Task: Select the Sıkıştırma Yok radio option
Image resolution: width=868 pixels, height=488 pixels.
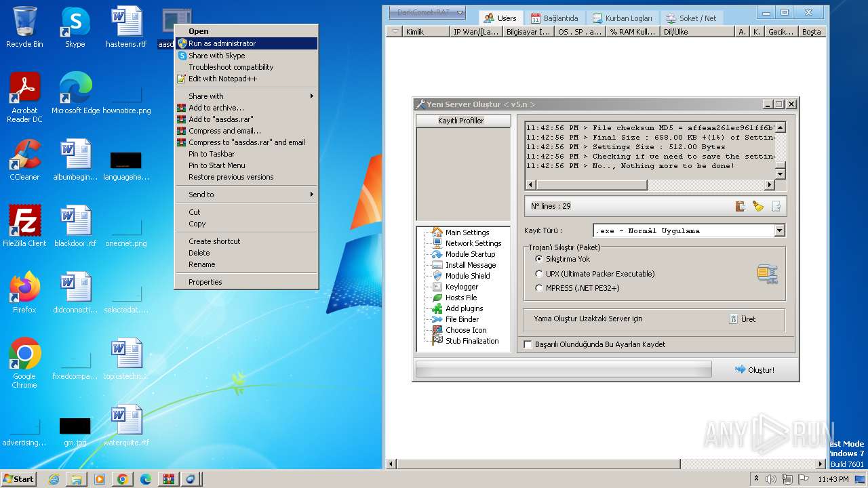Action: [562, 259]
